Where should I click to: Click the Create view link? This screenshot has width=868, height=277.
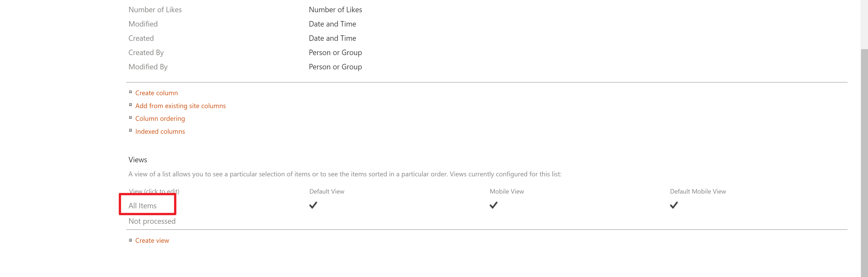click(152, 240)
